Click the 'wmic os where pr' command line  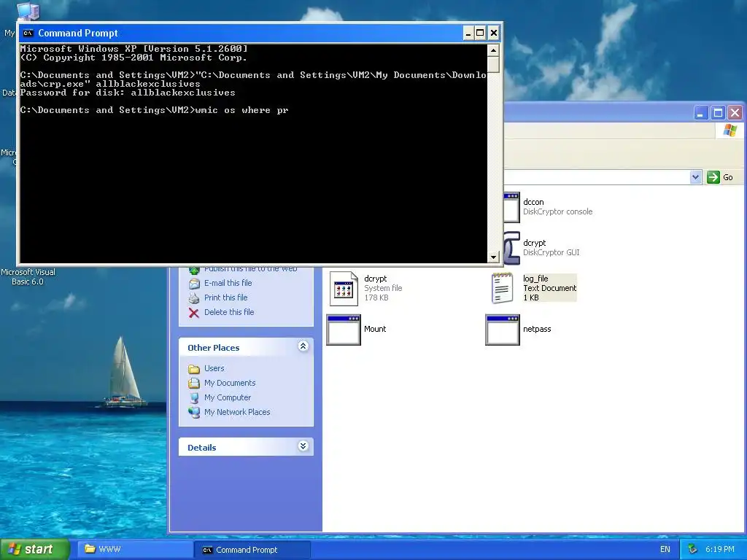(x=154, y=110)
